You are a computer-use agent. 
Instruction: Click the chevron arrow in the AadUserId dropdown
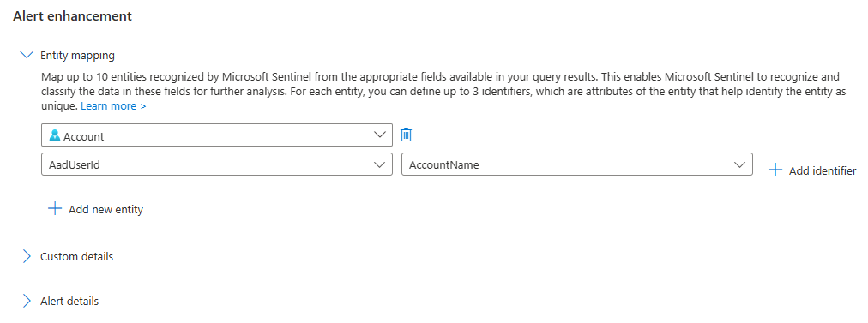coord(379,164)
